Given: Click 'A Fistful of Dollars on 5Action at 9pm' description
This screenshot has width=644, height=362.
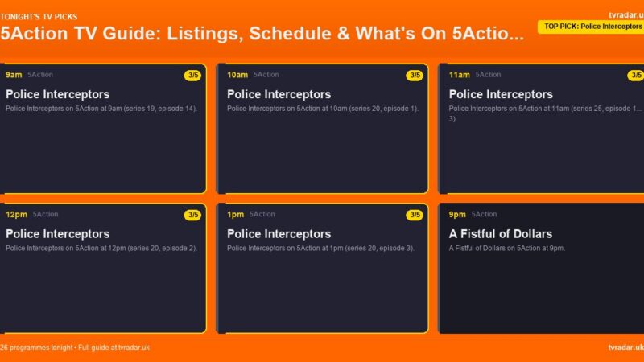Looking at the screenshot, I should click(x=507, y=249).
